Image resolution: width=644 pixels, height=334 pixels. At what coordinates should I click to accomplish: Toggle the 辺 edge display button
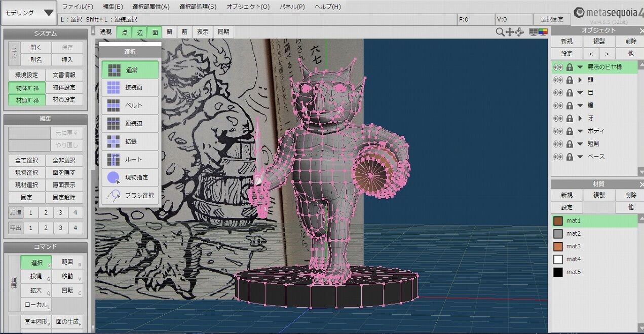pyautogui.click(x=139, y=32)
